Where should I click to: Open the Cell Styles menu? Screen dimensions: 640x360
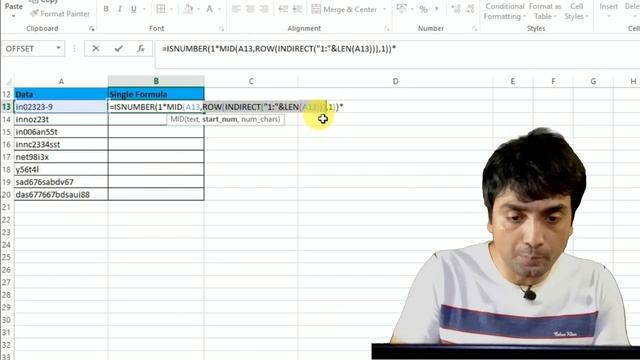(x=576, y=11)
